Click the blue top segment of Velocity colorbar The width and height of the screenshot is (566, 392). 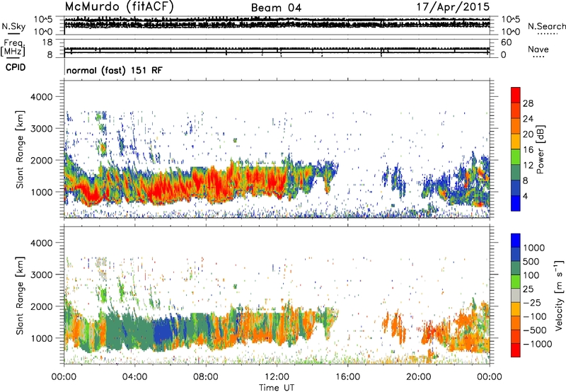tap(516, 241)
